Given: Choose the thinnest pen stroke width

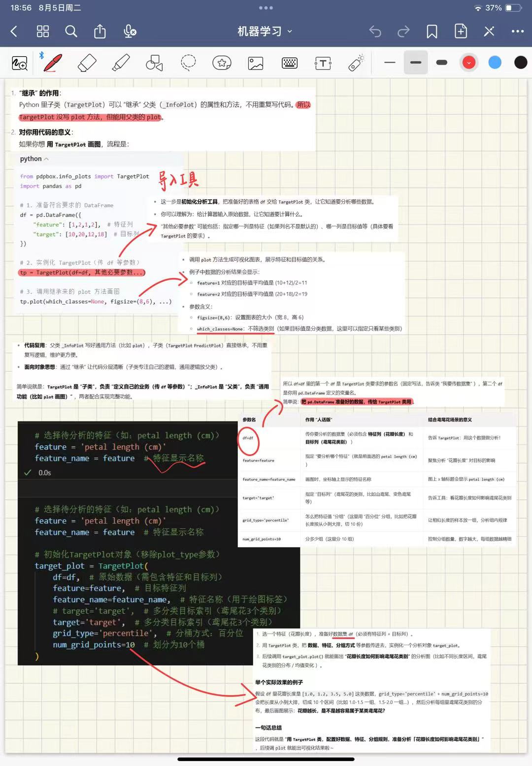Looking at the screenshot, I should 390,63.
